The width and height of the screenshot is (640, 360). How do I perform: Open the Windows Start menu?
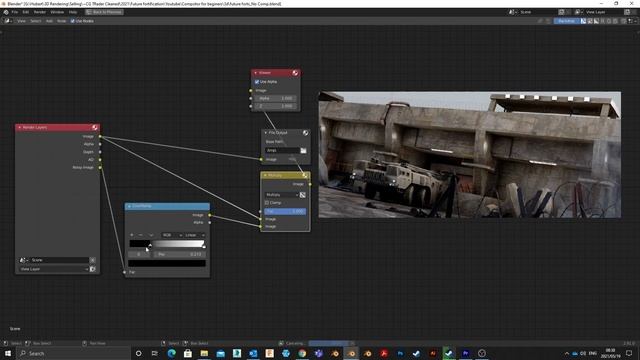click(x=8, y=353)
